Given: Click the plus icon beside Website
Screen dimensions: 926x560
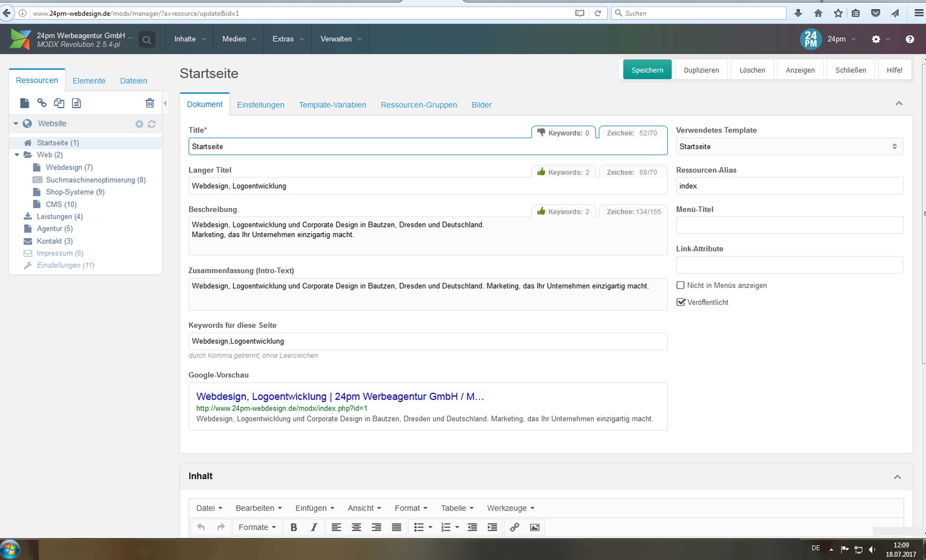Looking at the screenshot, I should [139, 124].
